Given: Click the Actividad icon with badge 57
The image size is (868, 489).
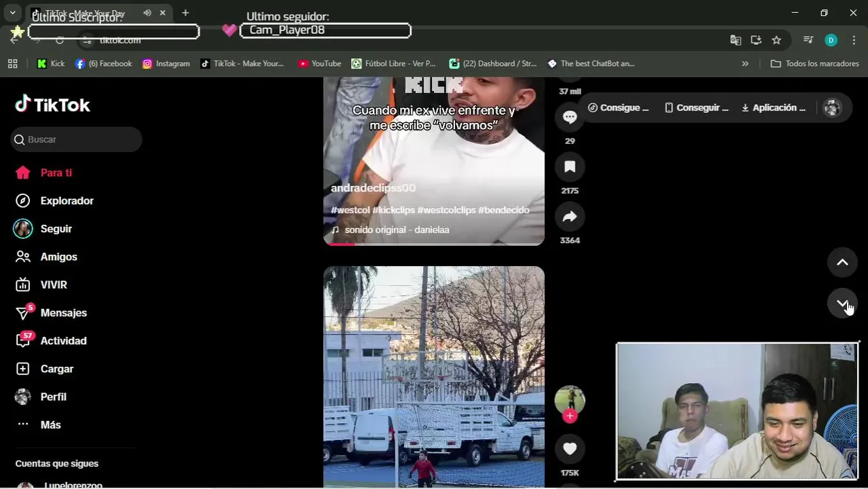Looking at the screenshot, I should (x=23, y=340).
